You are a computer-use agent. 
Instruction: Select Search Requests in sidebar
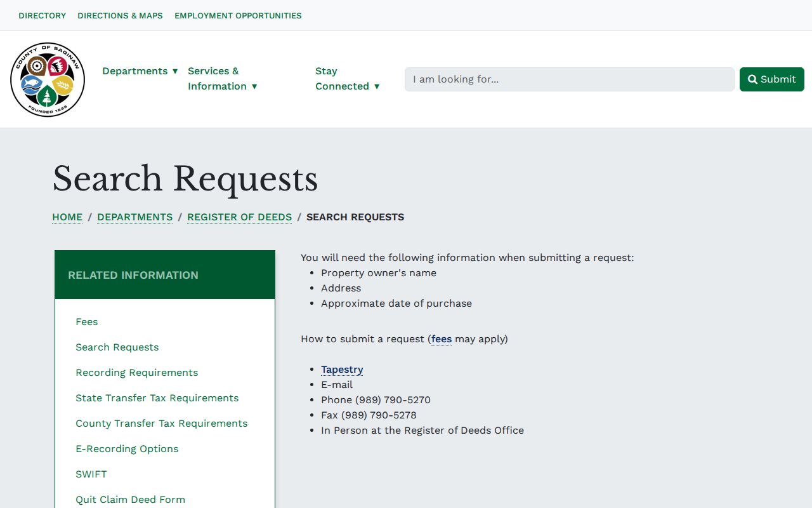(117, 347)
